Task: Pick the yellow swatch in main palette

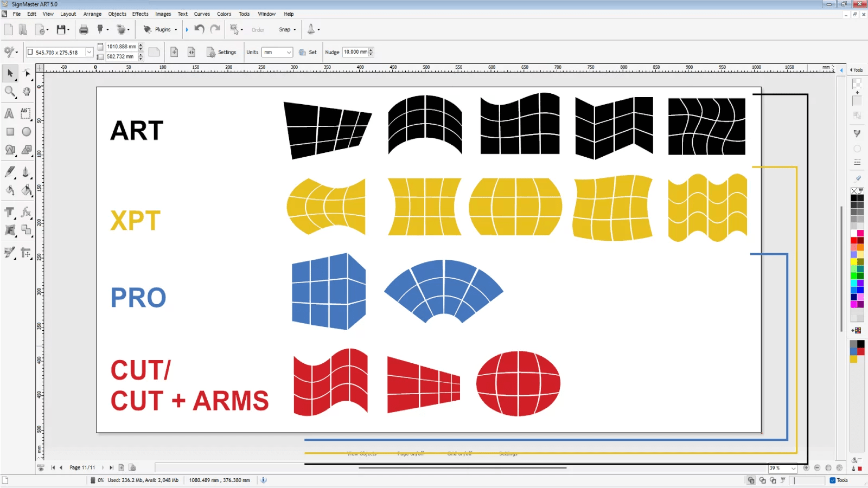Action: tap(854, 262)
